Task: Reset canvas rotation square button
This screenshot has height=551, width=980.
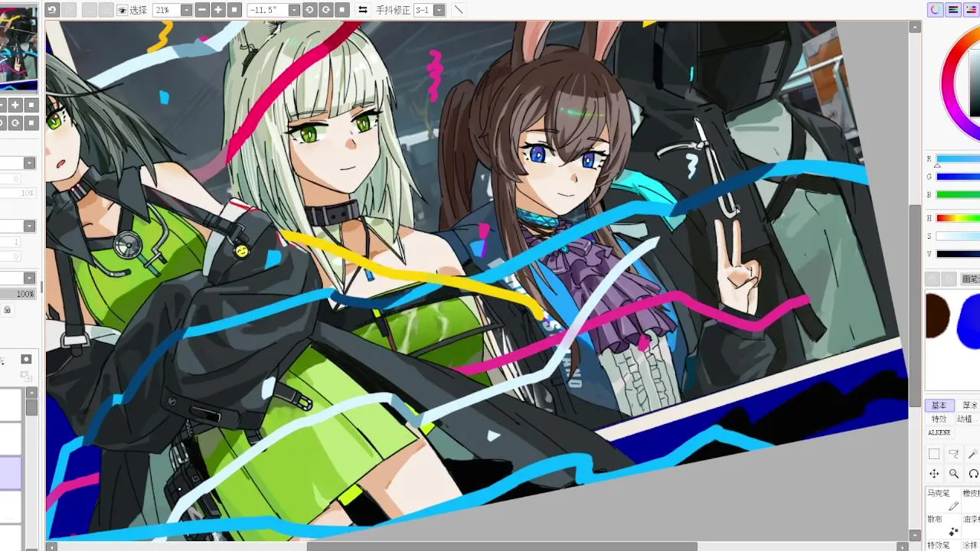Action: point(342,10)
